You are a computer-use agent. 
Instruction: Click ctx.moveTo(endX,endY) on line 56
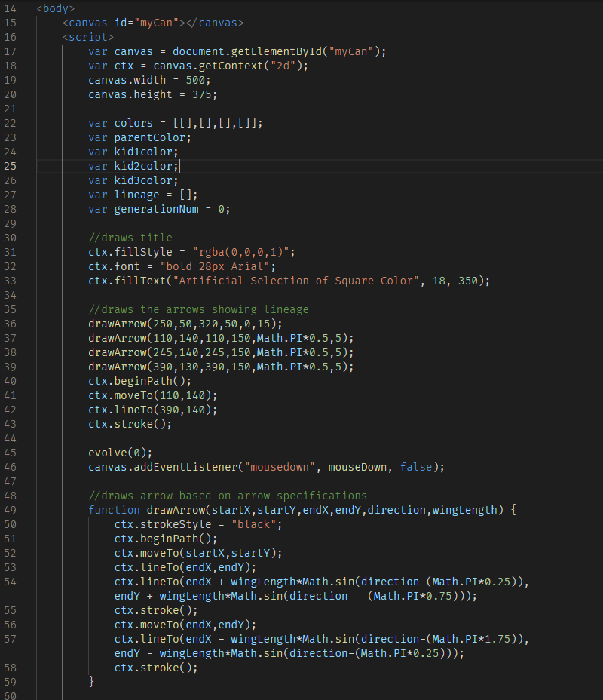click(185, 625)
